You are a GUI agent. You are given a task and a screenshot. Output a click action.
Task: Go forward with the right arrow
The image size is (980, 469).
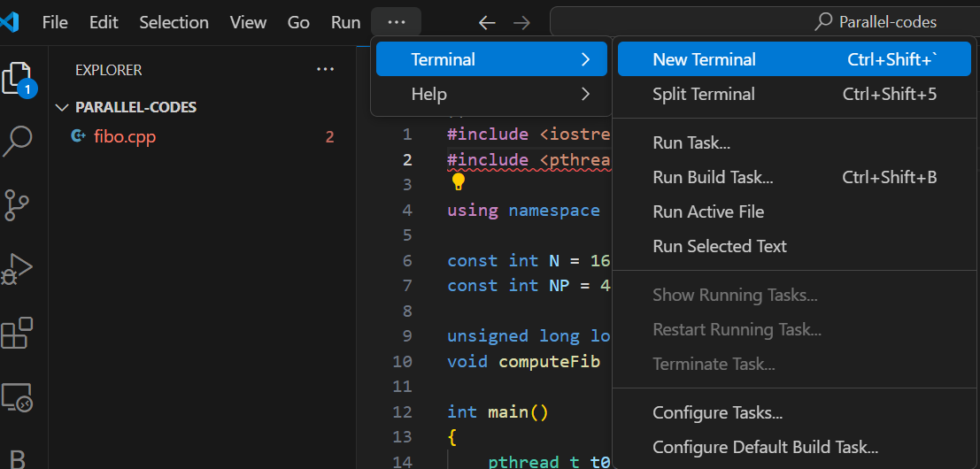coord(521,22)
